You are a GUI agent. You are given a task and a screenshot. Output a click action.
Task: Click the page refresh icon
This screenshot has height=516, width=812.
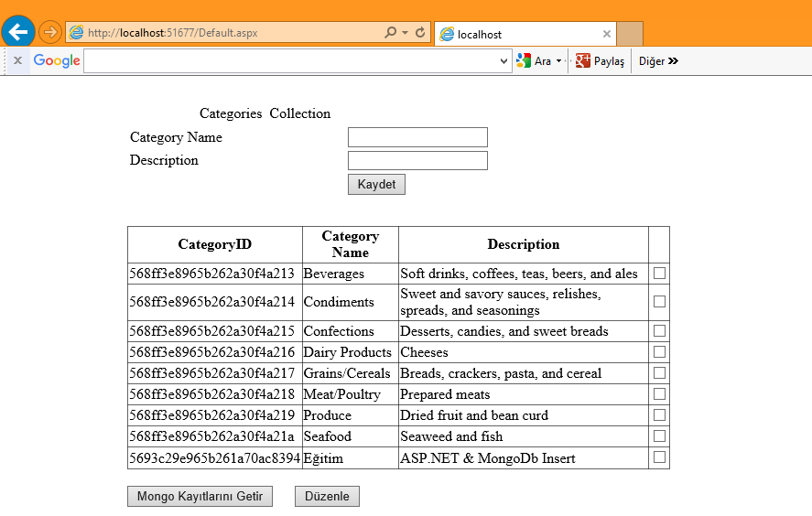[x=420, y=33]
